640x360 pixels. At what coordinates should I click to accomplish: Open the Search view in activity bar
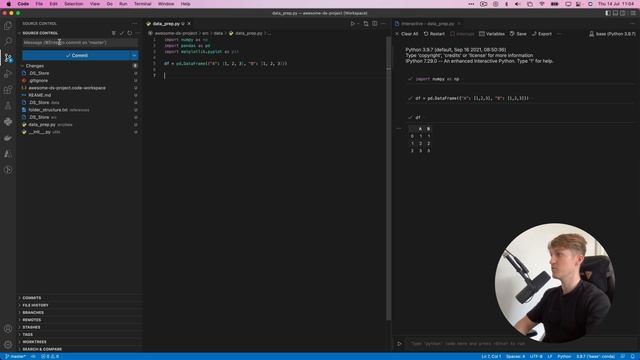(x=8, y=42)
